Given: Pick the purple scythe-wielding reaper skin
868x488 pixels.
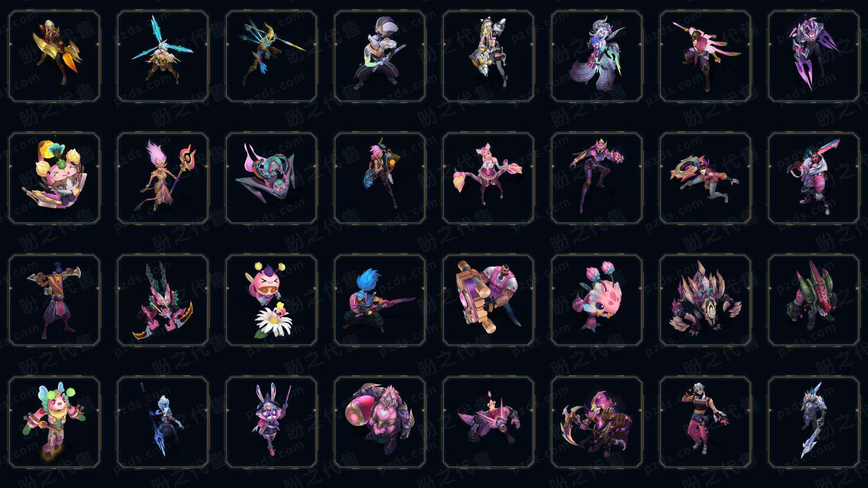Looking at the screenshot, I should (597, 422).
